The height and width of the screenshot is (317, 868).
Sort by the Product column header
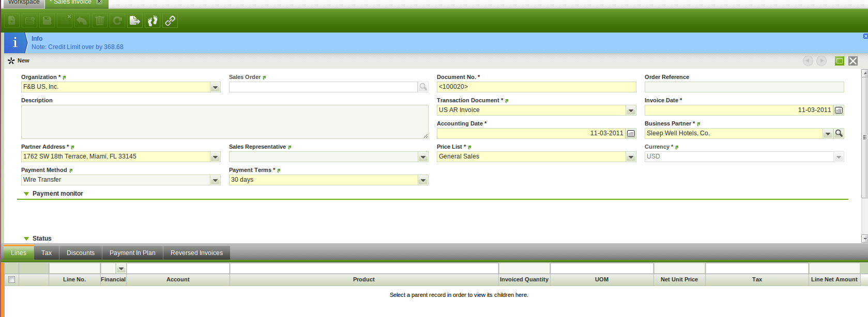364,280
